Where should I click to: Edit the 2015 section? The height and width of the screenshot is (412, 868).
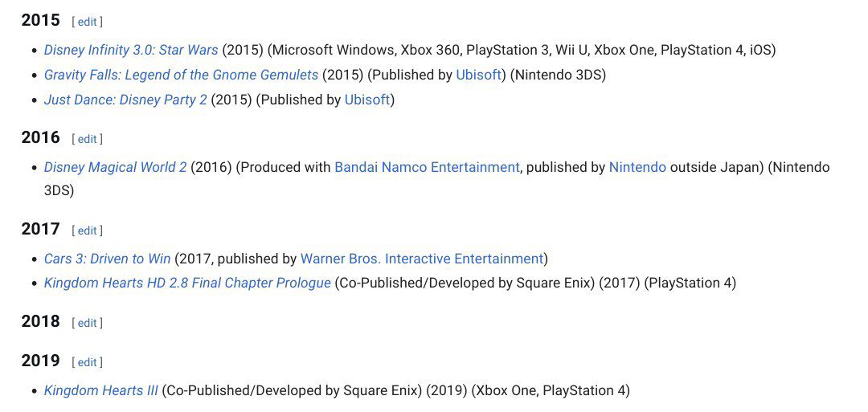coord(88,22)
